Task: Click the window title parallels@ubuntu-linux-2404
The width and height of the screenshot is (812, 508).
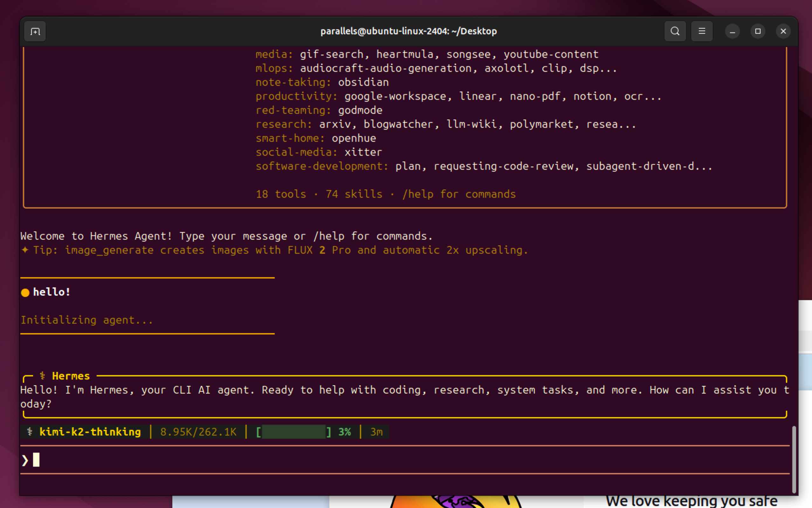Action: (x=409, y=31)
